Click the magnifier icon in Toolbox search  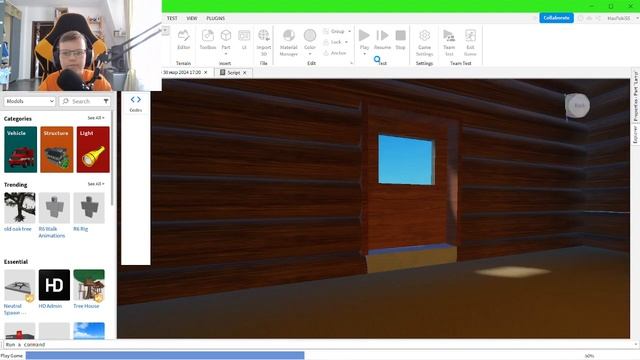66,101
